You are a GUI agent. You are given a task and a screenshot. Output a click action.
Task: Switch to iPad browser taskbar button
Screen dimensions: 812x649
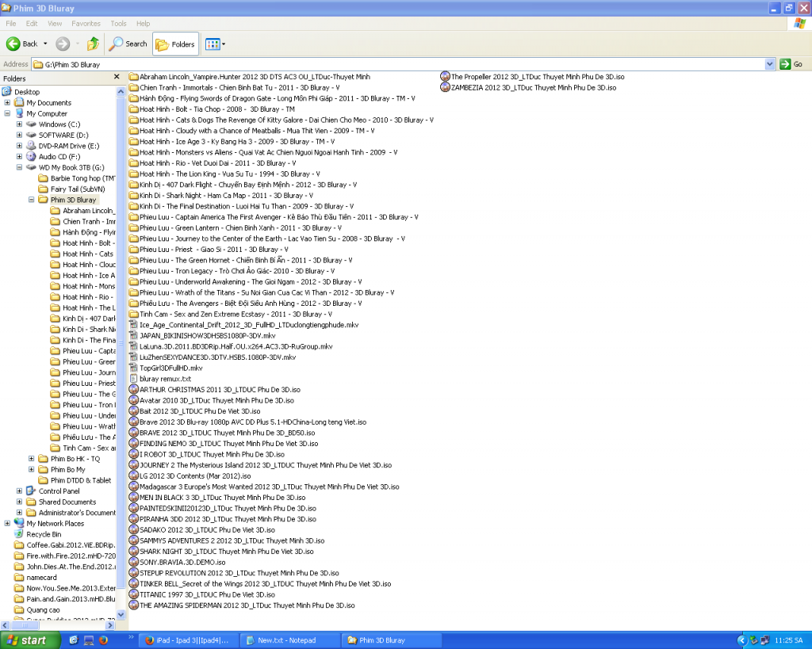189,640
